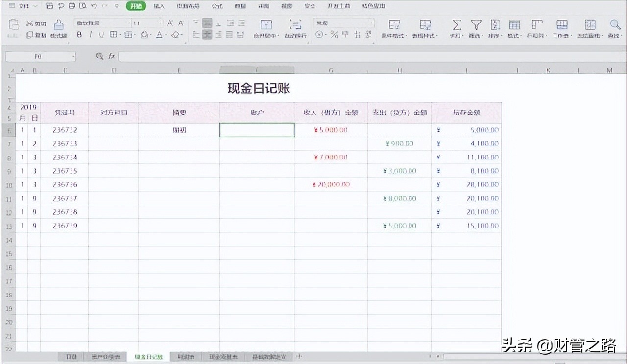This screenshot has width=627, height=364.
Task: Click inside the formula bar
Action: (x=343, y=56)
